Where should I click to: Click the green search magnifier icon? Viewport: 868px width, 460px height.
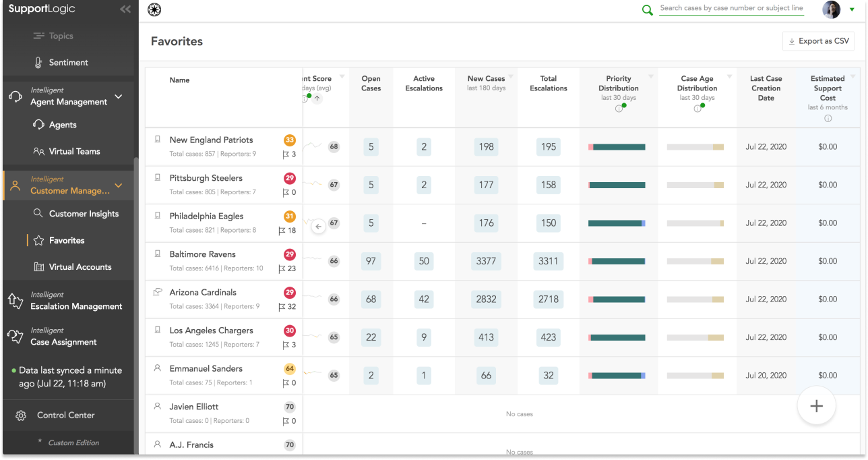click(648, 10)
